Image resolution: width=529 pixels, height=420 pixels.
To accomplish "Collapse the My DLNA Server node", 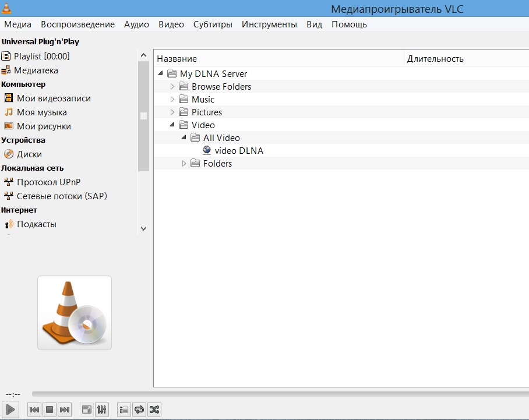I will [161, 73].
